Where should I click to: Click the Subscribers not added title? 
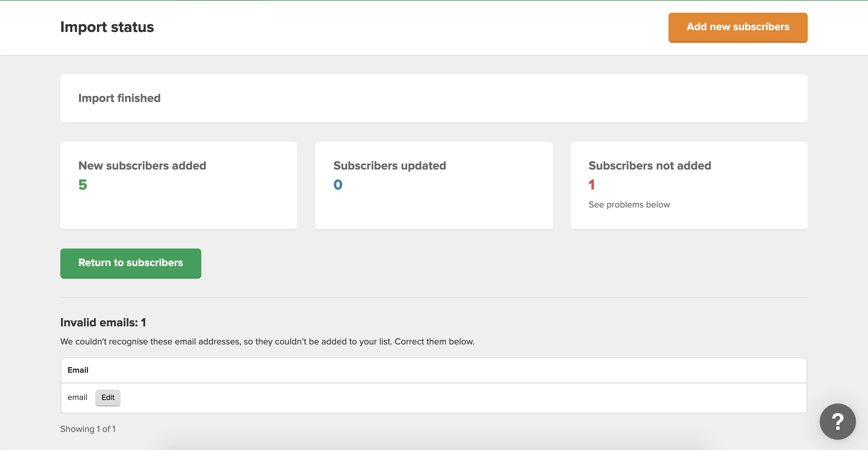click(649, 166)
